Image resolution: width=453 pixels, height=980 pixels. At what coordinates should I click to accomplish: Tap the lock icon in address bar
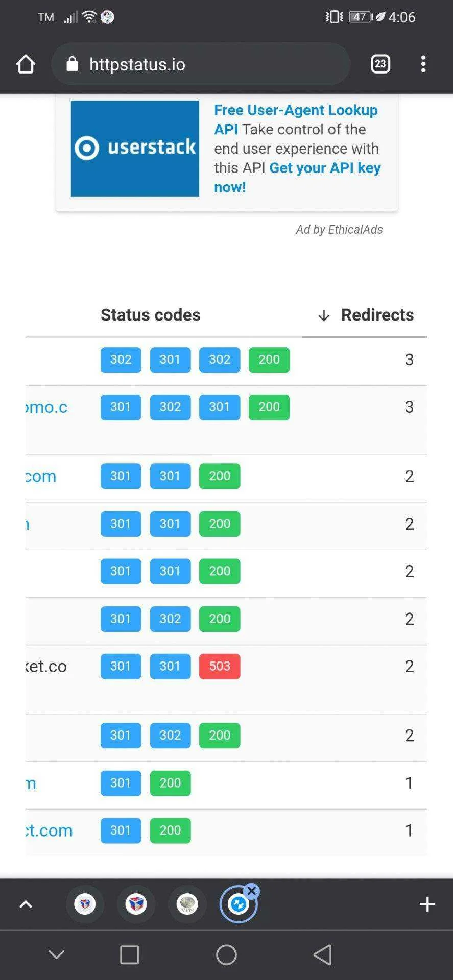coord(73,64)
